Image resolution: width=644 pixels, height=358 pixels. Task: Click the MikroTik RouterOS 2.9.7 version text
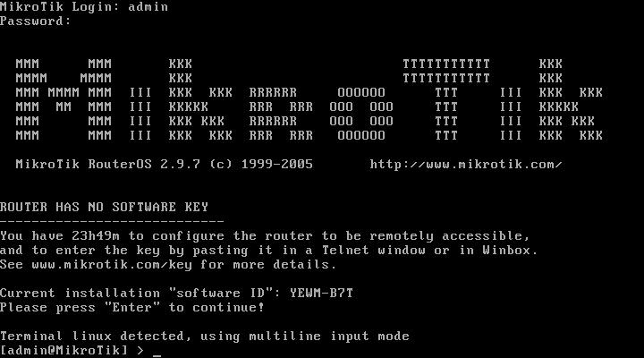click(108, 165)
